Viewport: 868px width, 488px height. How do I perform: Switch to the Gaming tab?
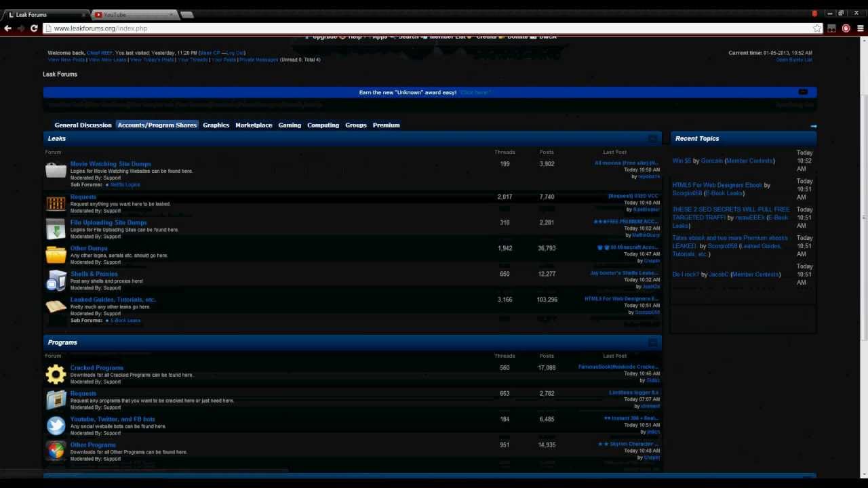[290, 125]
